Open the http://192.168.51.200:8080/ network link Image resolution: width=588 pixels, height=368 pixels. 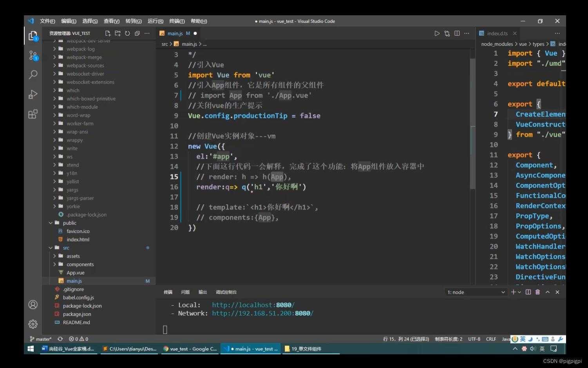coord(262,313)
